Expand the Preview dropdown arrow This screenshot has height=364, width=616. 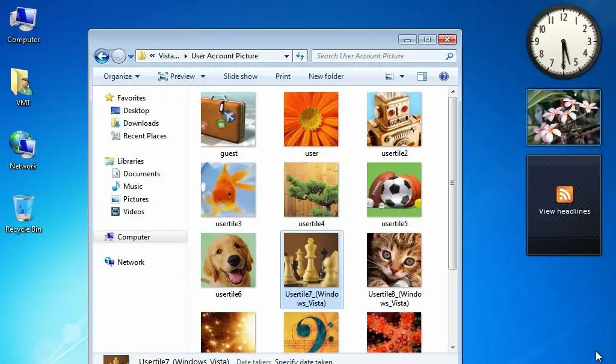click(203, 76)
